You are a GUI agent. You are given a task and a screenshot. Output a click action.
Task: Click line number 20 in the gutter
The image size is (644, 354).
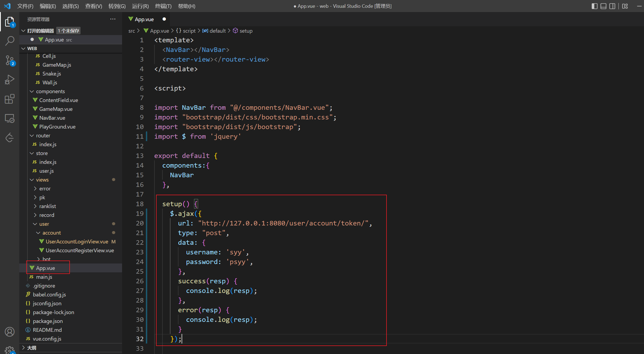click(x=140, y=223)
